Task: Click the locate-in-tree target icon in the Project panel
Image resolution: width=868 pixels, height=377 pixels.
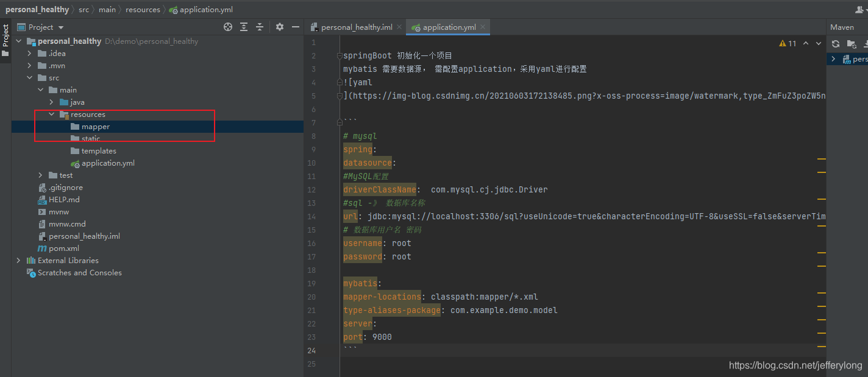Action: tap(228, 27)
